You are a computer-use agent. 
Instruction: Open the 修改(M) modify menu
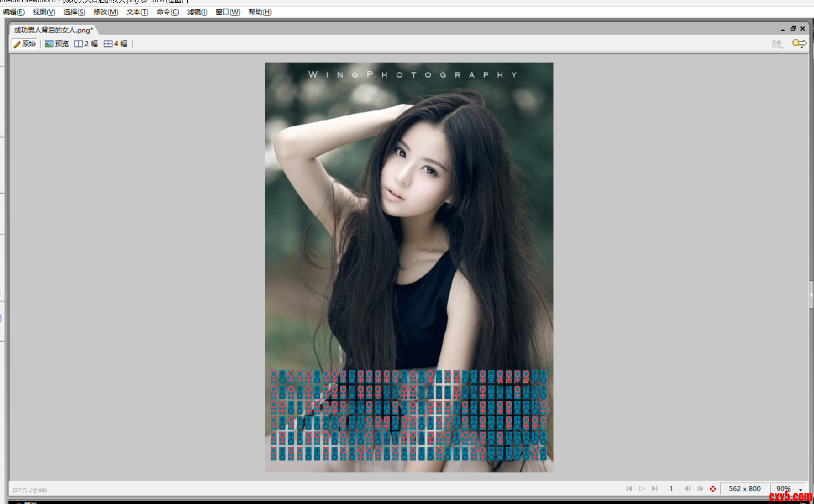106,12
